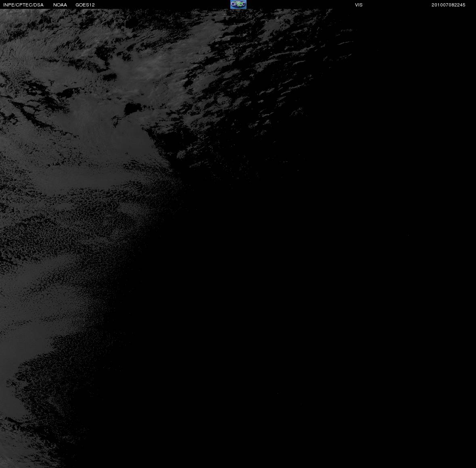Click the INPE/CPTEC/DSA header text
Screen dimensions: 476x468
pyautogui.click(x=23, y=5)
